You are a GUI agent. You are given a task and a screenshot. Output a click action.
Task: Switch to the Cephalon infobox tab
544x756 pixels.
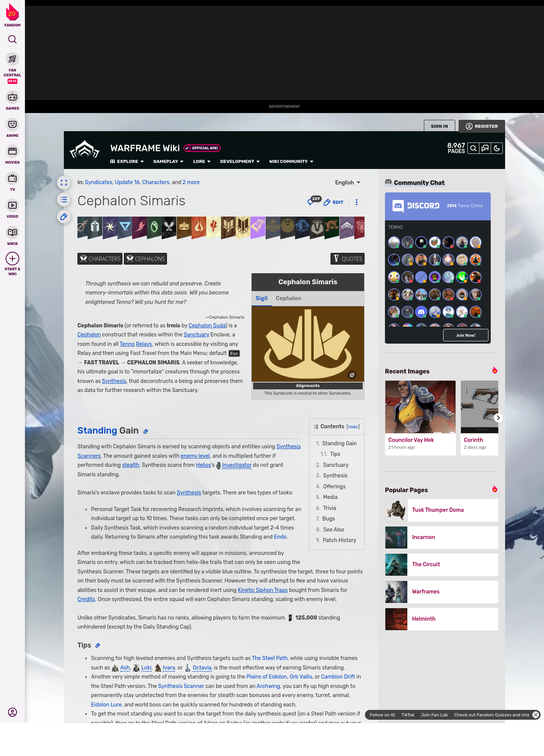point(289,298)
